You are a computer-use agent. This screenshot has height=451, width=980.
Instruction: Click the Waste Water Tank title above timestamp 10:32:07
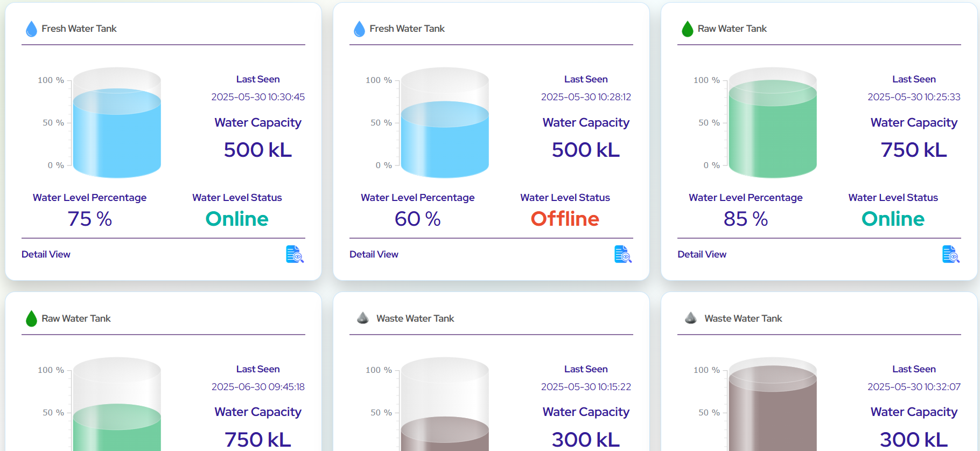click(743, 318)
